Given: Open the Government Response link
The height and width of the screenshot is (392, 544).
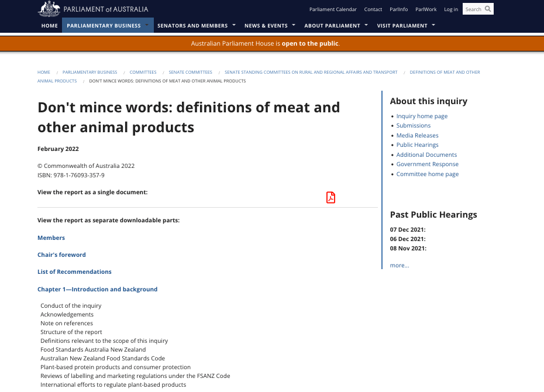Looking at the screenshot, I should (x=427, y=164).
